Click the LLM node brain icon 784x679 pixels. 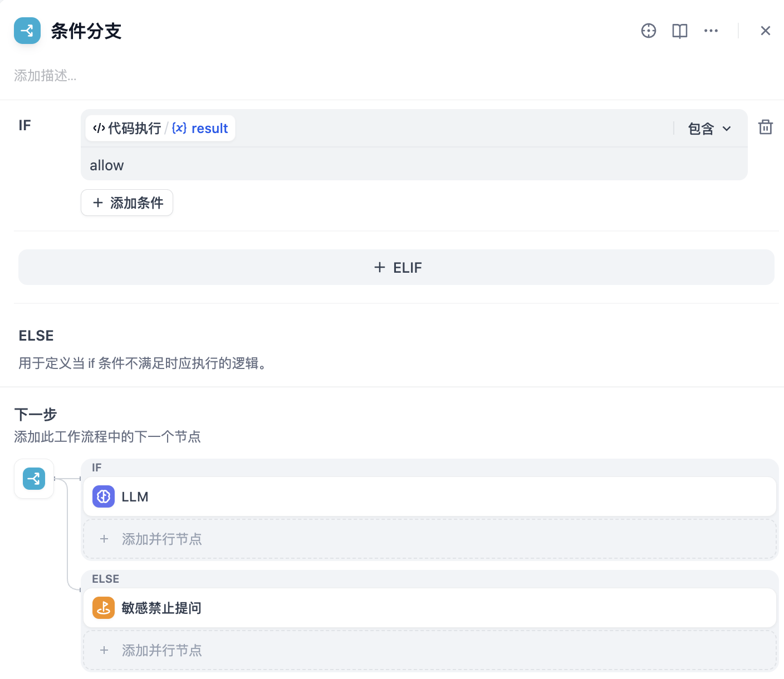pyautogui.click(x=104, y=496)
